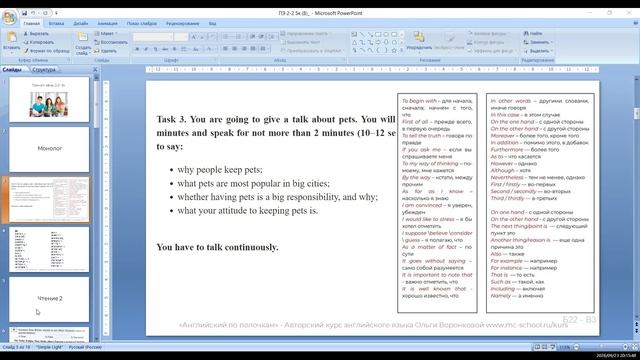Apply italic formatting
640x360 pixels.
coord(146,49)
